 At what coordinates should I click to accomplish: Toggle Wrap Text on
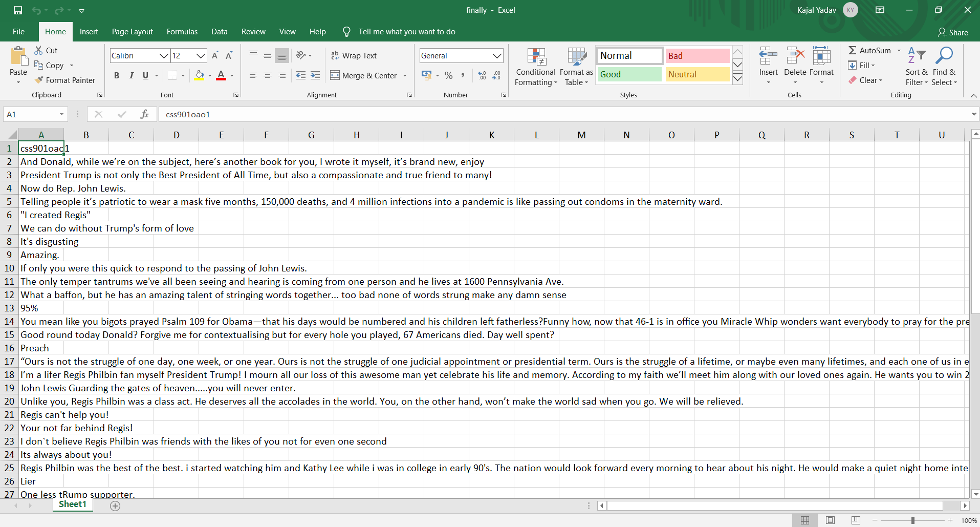pyautogui.click(x=354, y=55)
